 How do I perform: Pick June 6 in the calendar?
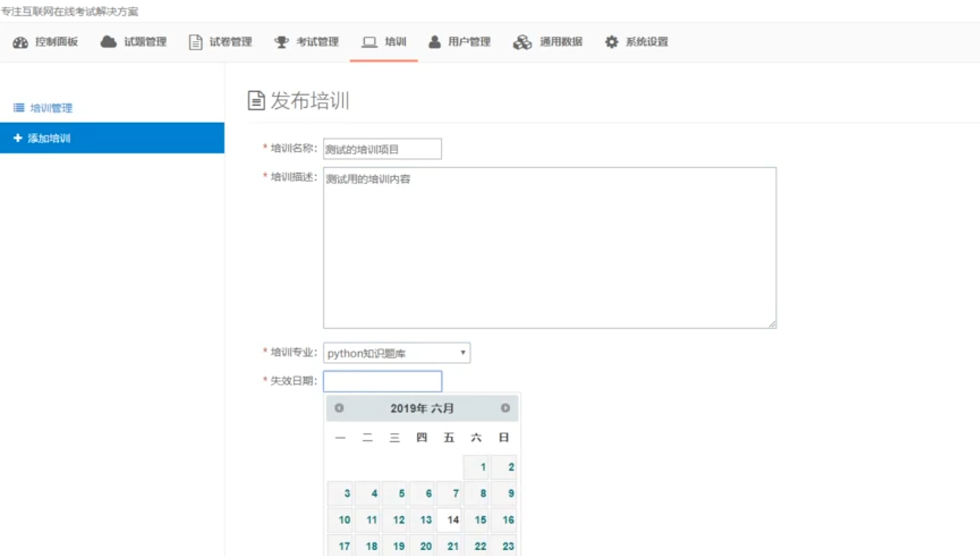point(423,493)
